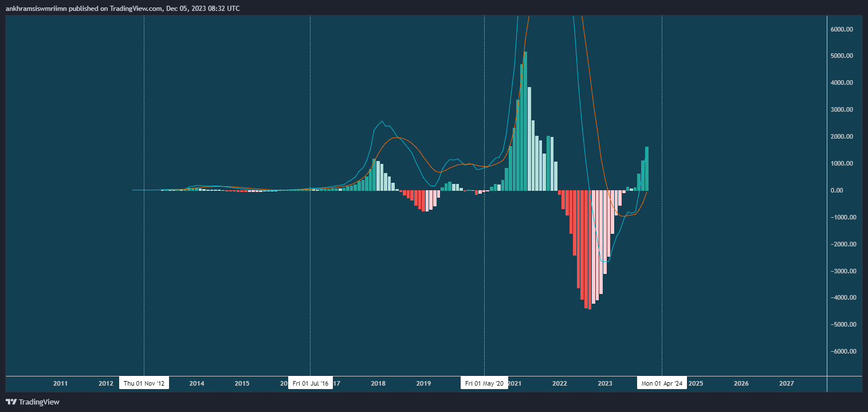Click the 2025 year label on time axis

click(696, 383)
